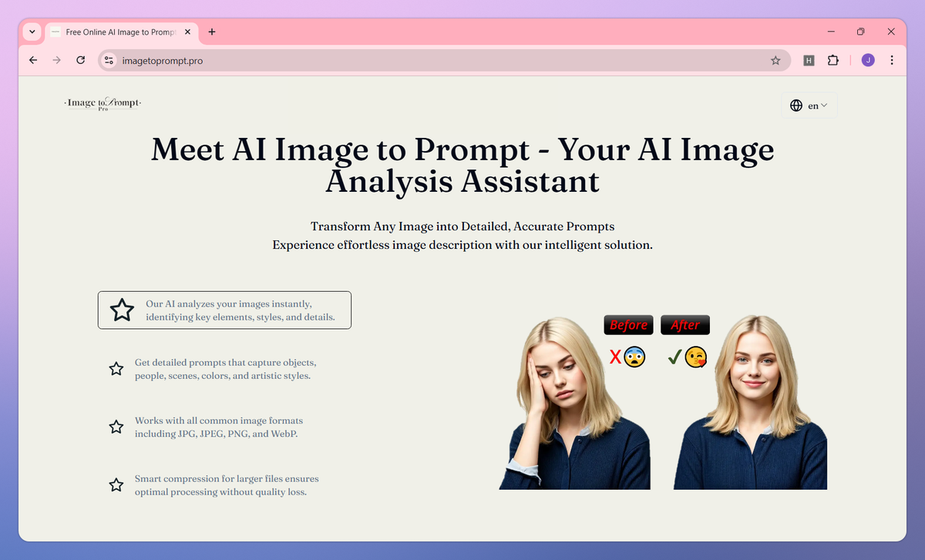Bookmark the page with the star icon
925x560 pixels.
(x=775, y=59)
